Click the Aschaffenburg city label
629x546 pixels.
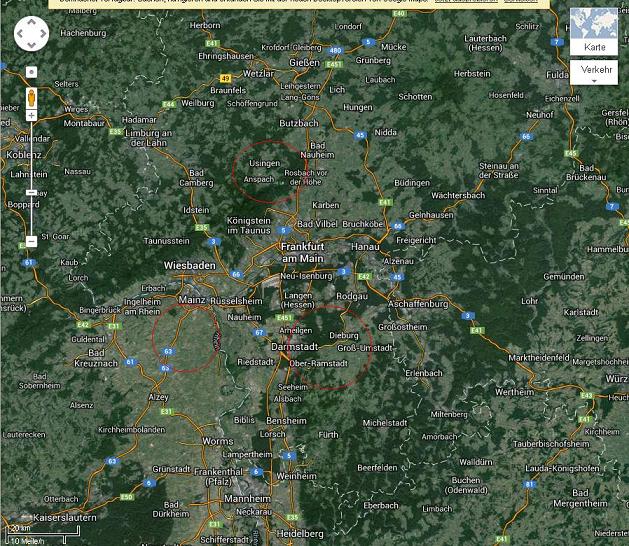tap(418, 304)
